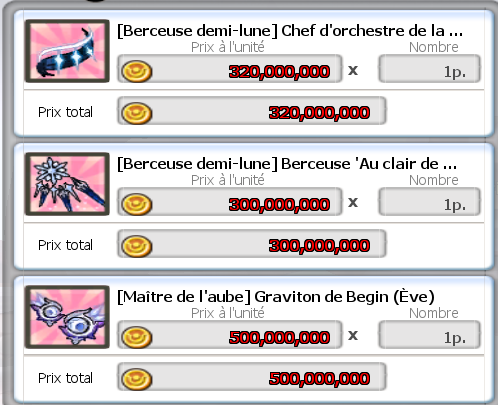
Task: Click the Nombre field for the Chef d'orchestre item
Action: (x=429, y=69)
